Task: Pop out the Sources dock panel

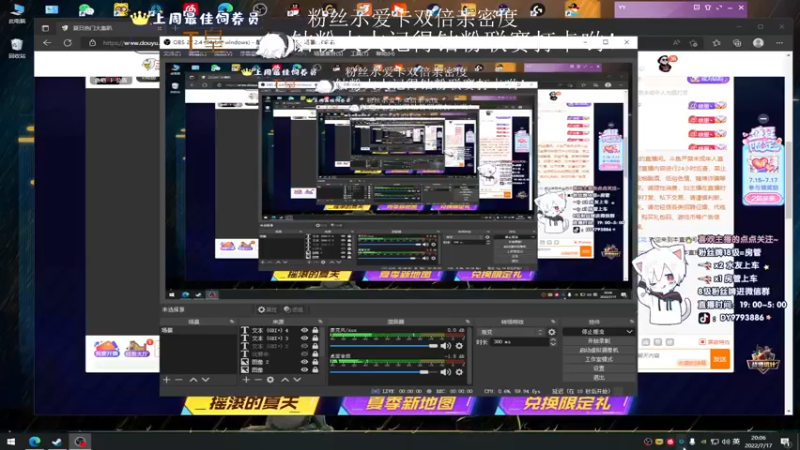Action: pos(320,322)
